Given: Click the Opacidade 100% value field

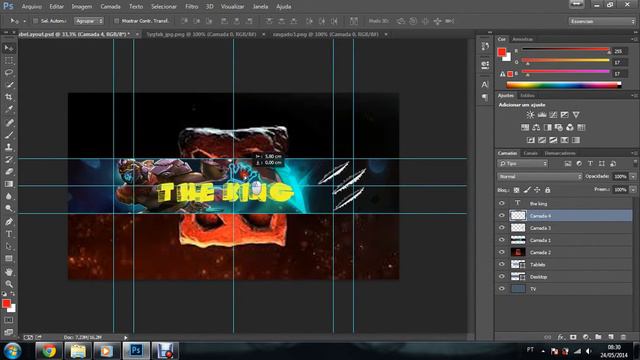Looking at the screenshot, I should click(620, 177).
